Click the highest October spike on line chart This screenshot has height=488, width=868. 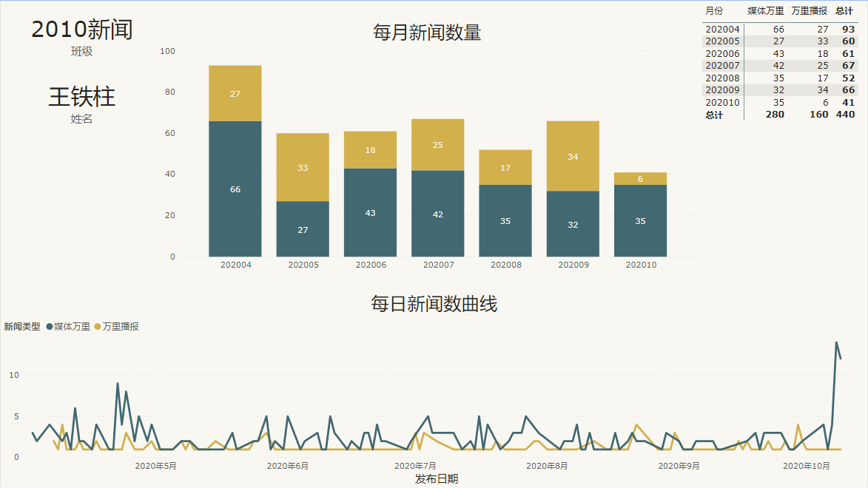[x=836, y=343]
